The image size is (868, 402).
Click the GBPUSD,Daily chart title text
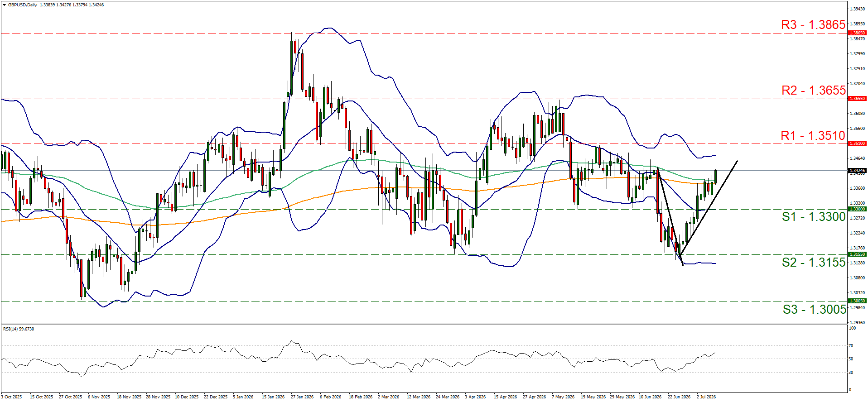click(x=23, y=5)
